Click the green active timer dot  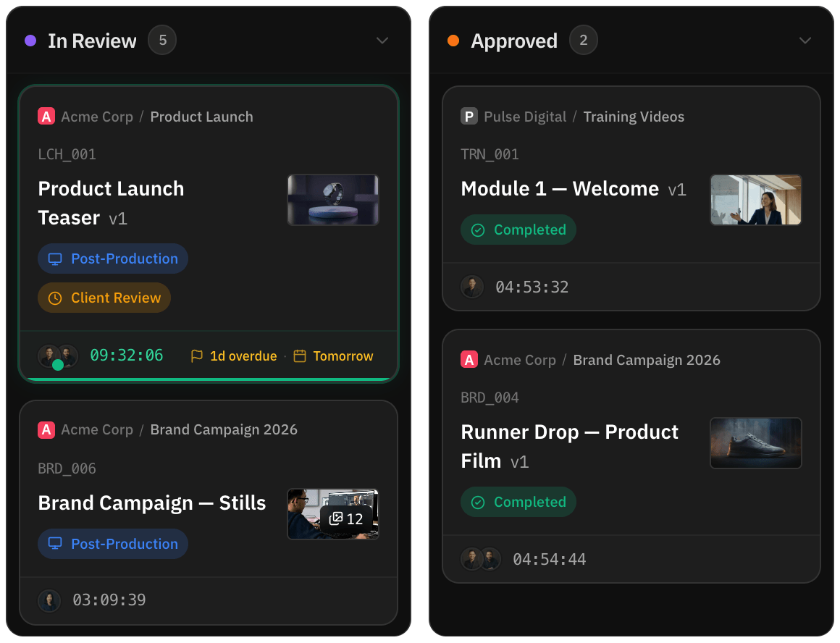[58, 365]
